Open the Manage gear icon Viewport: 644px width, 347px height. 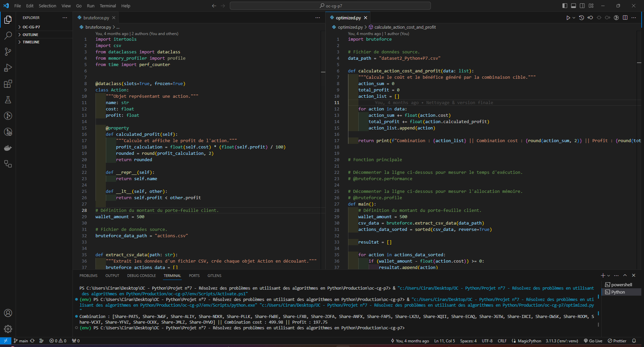pos(8,329)
